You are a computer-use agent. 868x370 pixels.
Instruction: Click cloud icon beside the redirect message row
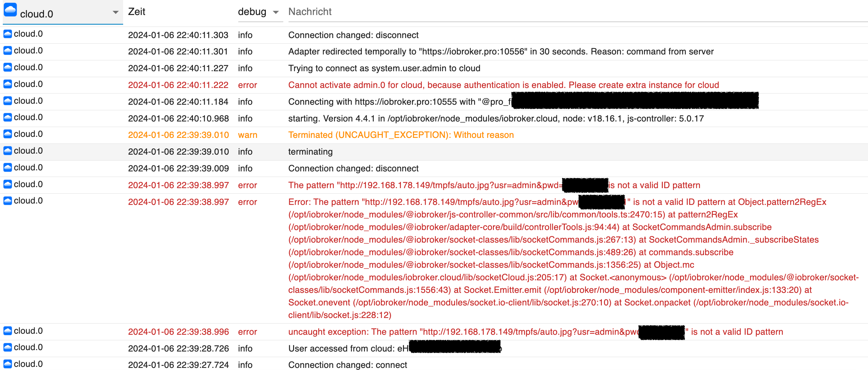click(8, 51)
